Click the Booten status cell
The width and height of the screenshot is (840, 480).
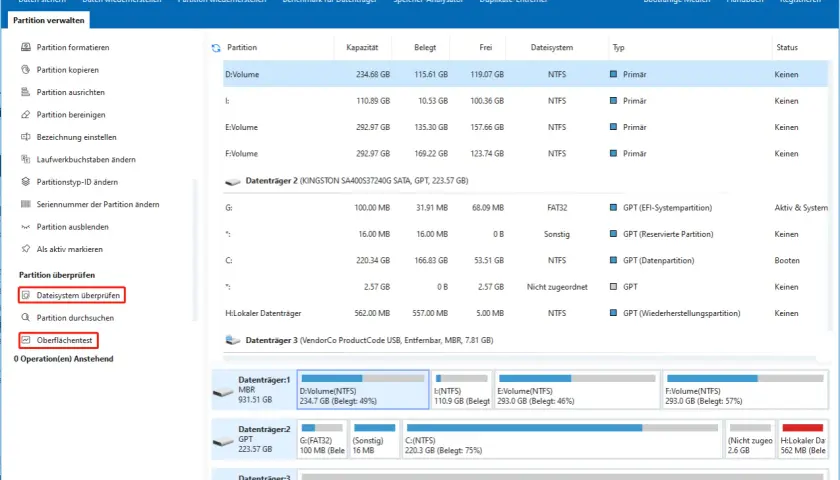[x=787, y=260]
